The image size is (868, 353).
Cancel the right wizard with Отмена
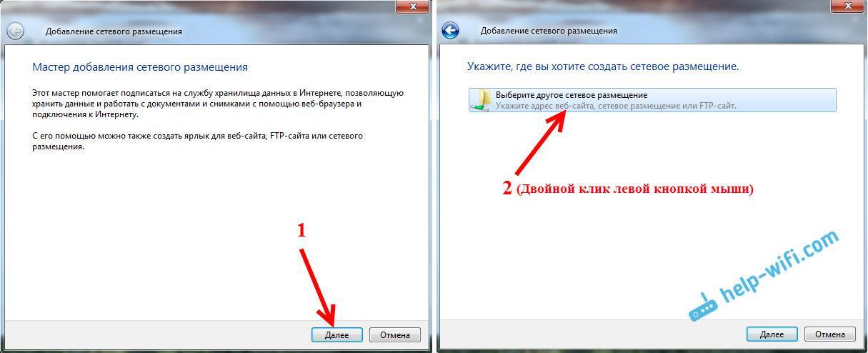pyautogui.click(x=829, y=334)
